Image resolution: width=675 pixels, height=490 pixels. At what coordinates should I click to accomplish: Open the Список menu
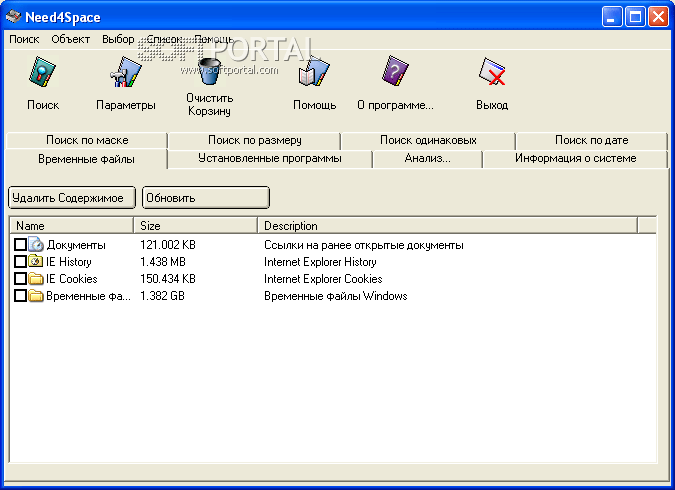point(164,39)
